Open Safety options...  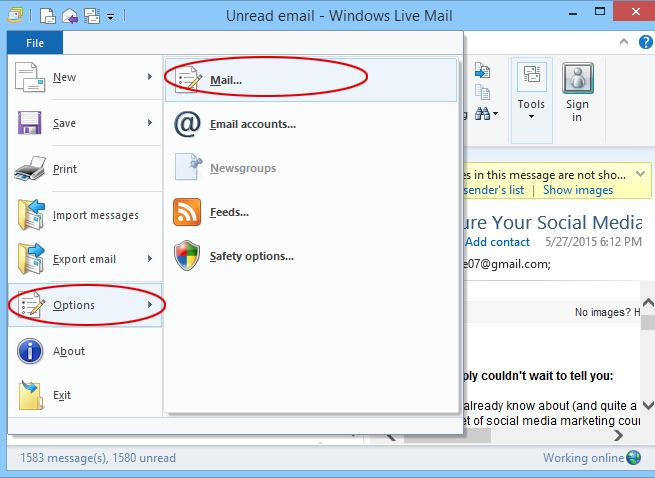tap(311, 256)
